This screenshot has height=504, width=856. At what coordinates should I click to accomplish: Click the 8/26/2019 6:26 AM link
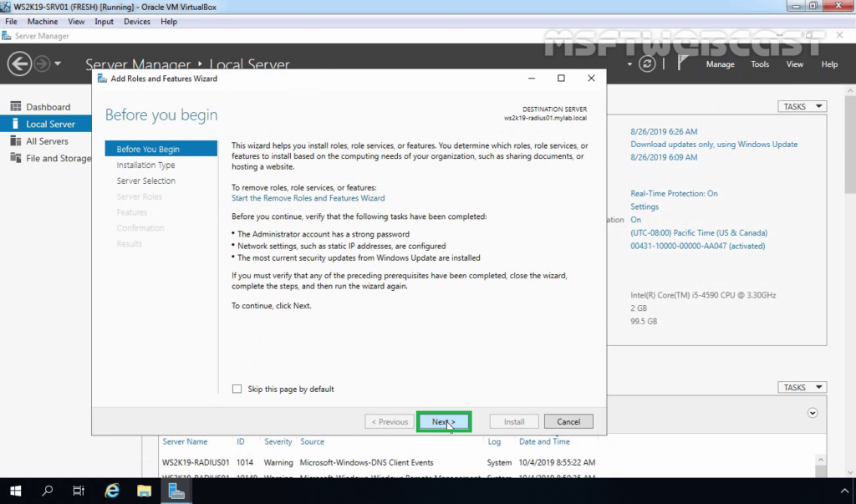tap(664, 131)
